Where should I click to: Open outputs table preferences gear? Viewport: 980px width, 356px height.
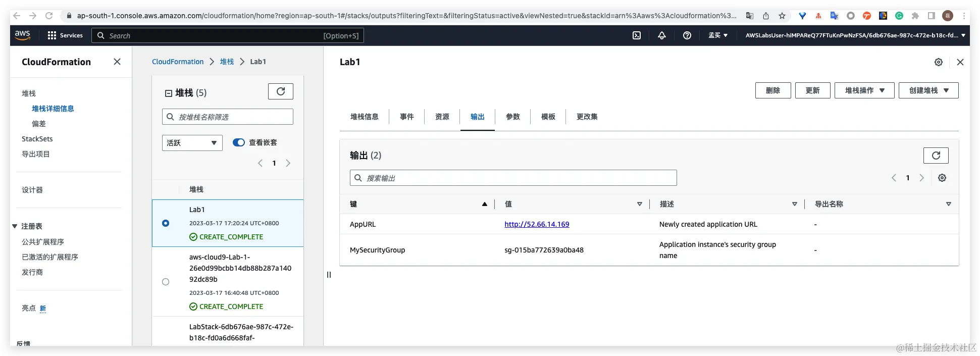click(x=942, y=178)
